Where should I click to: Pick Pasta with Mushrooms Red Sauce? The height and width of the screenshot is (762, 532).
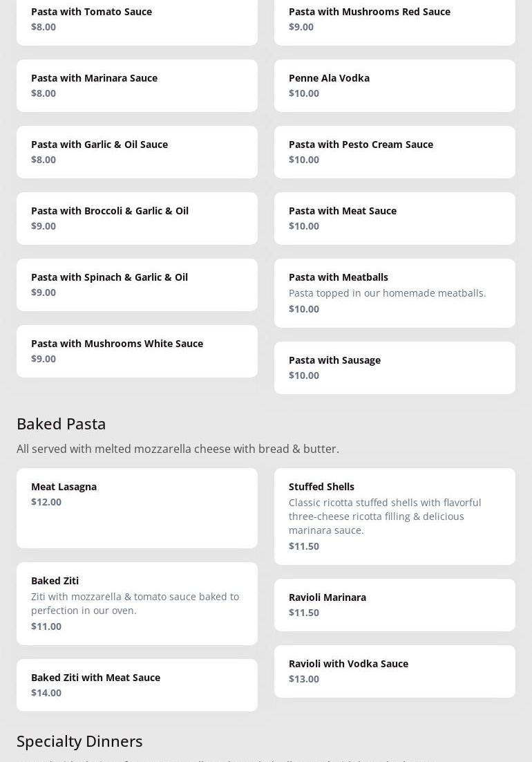[395, 19]
